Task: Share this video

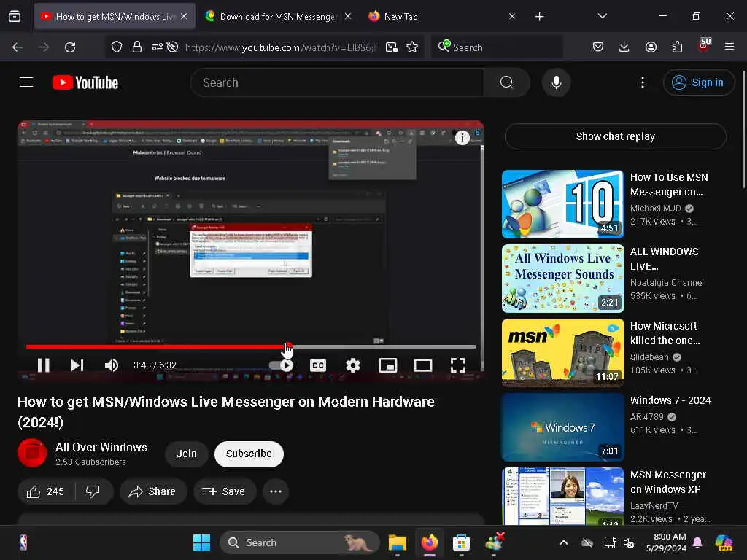Action: pos(153,491)
